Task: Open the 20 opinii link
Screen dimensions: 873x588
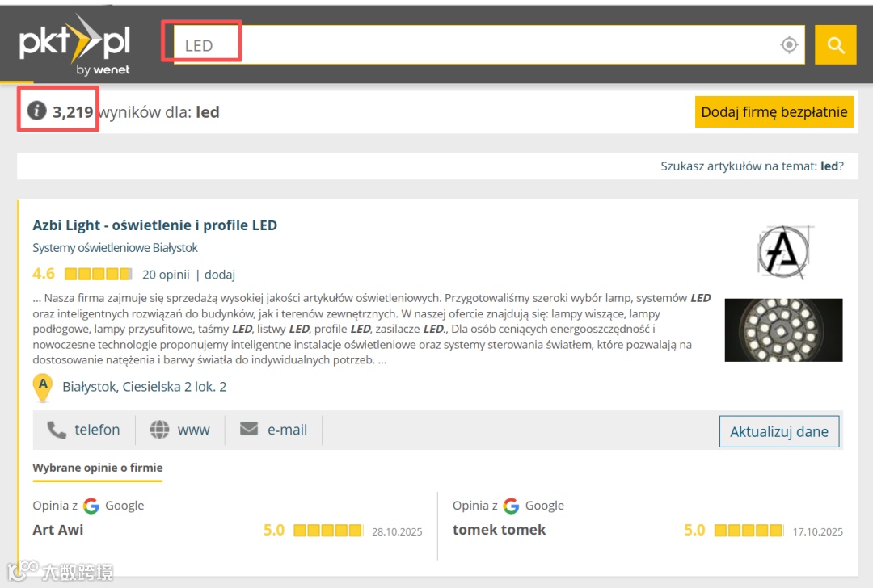Action: point(166,275)
